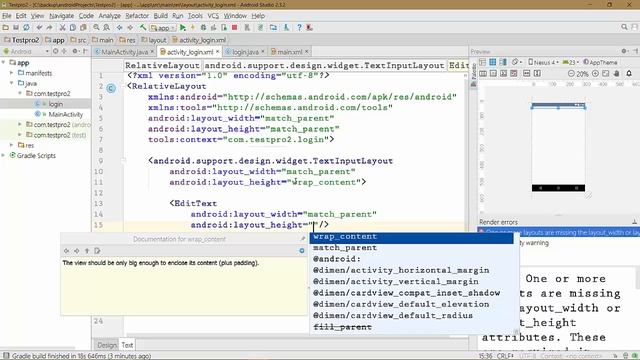
Task: Select AppTheme theme button
Action: pos(600,62)
